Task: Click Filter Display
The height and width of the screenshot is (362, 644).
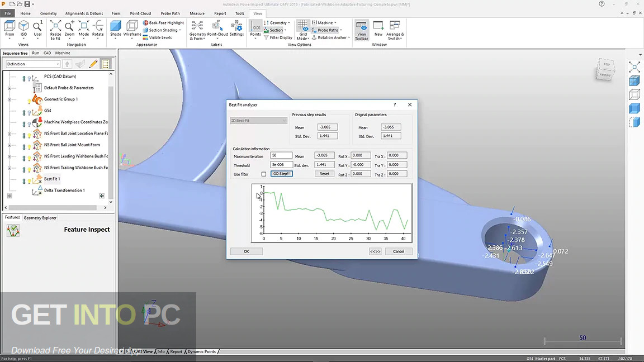Action: click(278, 37)
